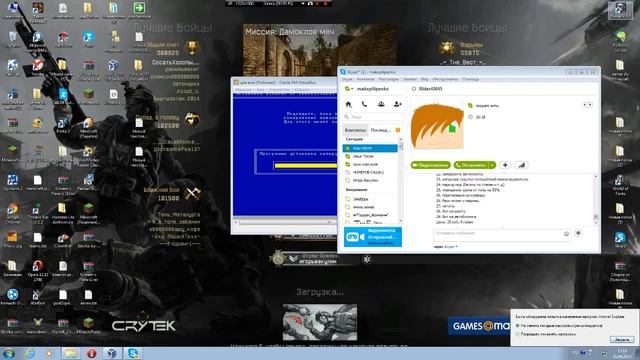
Task: Click the Rider contact avatar picture
Action: 437,127
